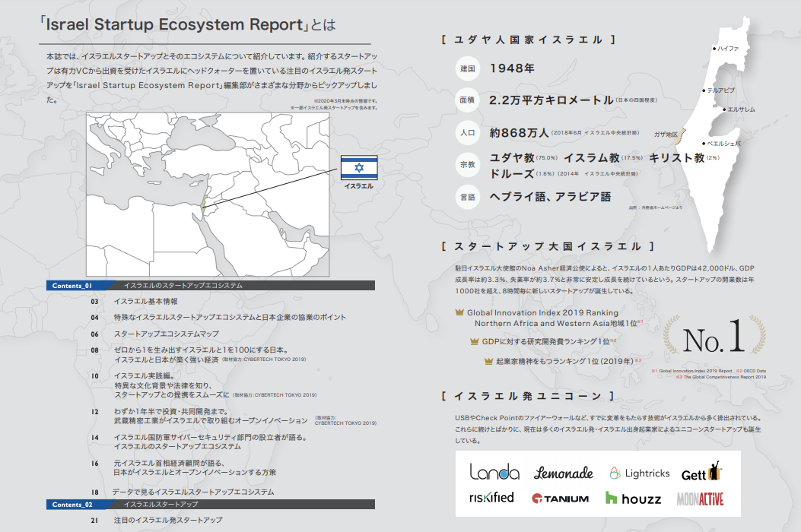The image size is (801, 532).
Task: Select entry 18 データで見るイスラエルスタートアップエコシステム
Action: point(183,492)
